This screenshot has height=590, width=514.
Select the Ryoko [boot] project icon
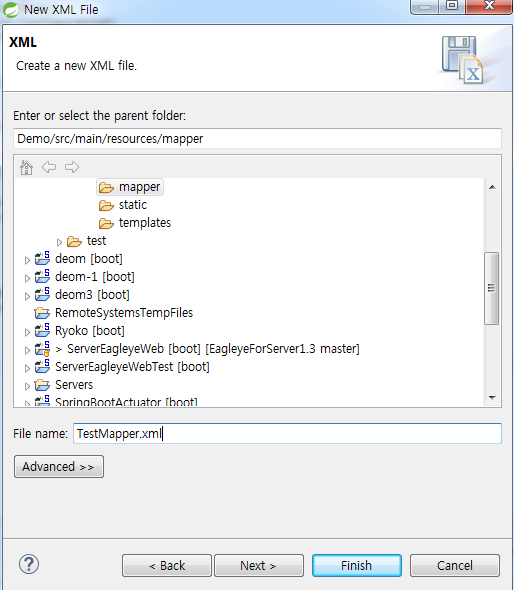[x=42, y=330]
